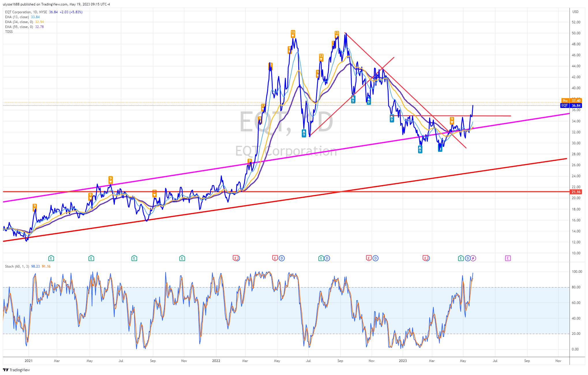This screenshot has height=375, width=588.
Task: Click the EQT Corporation, 1D, NYSE title
Action: (x=26, y=12)
